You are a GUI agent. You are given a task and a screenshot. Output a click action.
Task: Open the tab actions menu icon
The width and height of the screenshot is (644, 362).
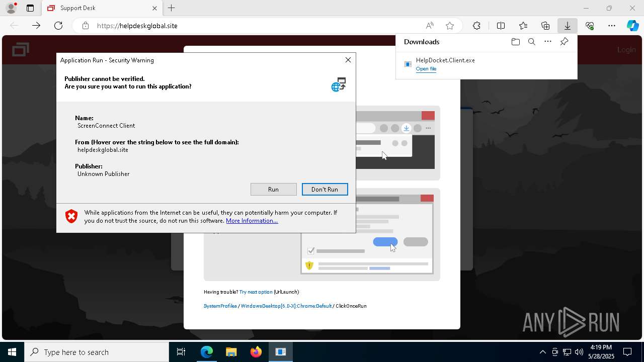[x=30, y=8]
